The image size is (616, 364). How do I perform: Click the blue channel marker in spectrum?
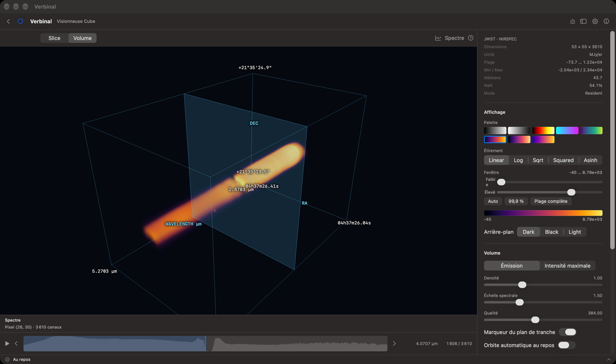point(206,344)
